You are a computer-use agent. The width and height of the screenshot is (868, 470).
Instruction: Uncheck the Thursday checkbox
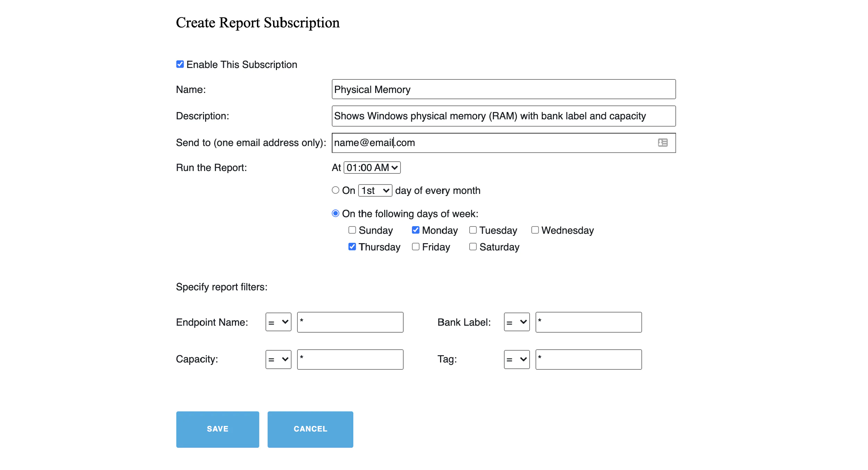coord(352,247)
